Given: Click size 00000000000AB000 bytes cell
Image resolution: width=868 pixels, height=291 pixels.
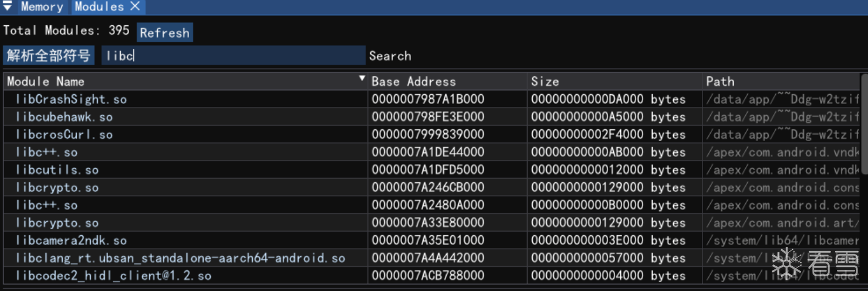Looking at the screenshot, I should (608, 152).
